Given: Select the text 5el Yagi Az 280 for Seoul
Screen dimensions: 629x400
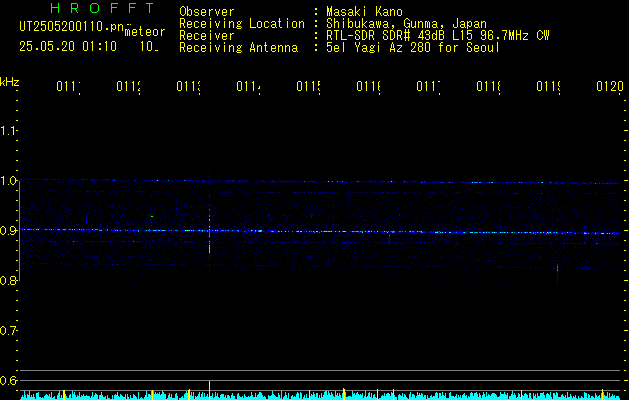Looking at the screenshot, I should pos(413,48).
